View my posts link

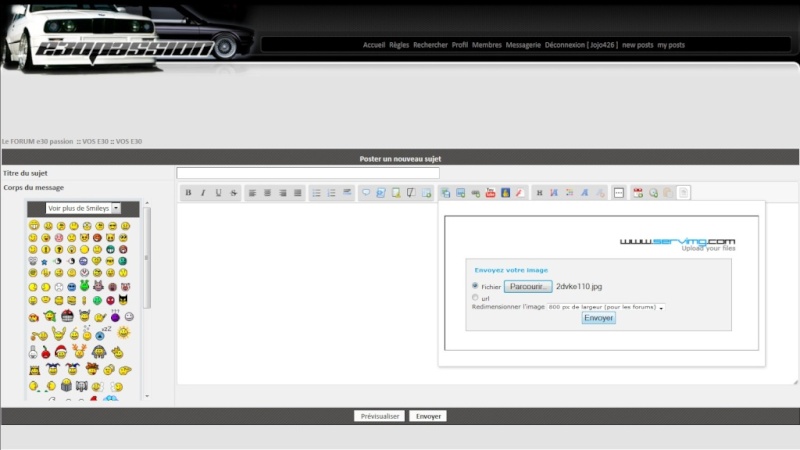tap(671, 45)
